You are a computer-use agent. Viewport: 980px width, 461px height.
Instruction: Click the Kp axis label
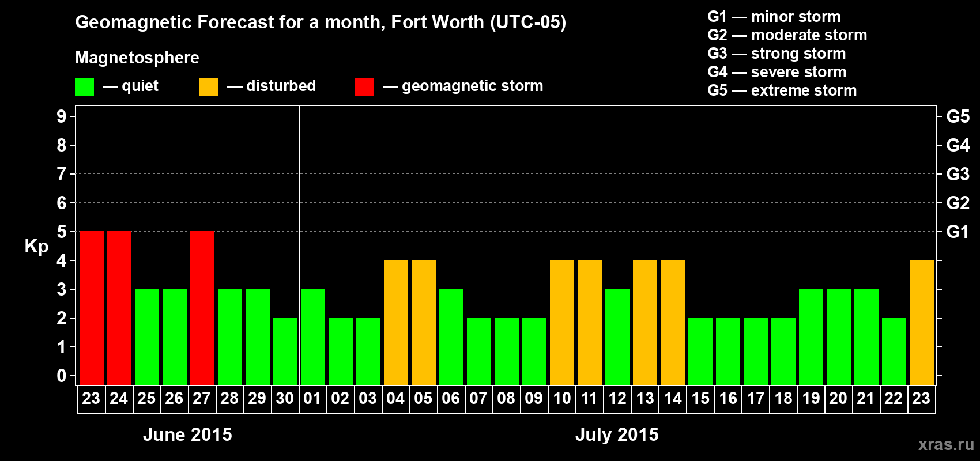click(36, 247)
